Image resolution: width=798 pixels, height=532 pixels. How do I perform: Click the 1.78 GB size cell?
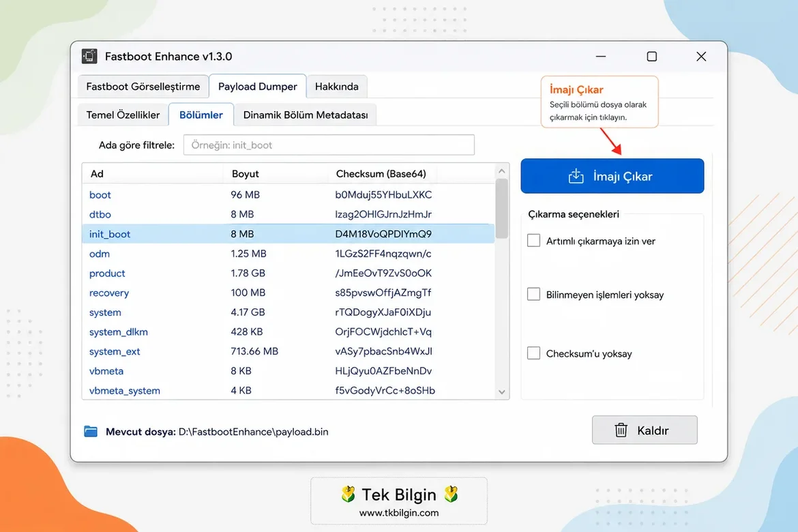click(x=248, y=274)
